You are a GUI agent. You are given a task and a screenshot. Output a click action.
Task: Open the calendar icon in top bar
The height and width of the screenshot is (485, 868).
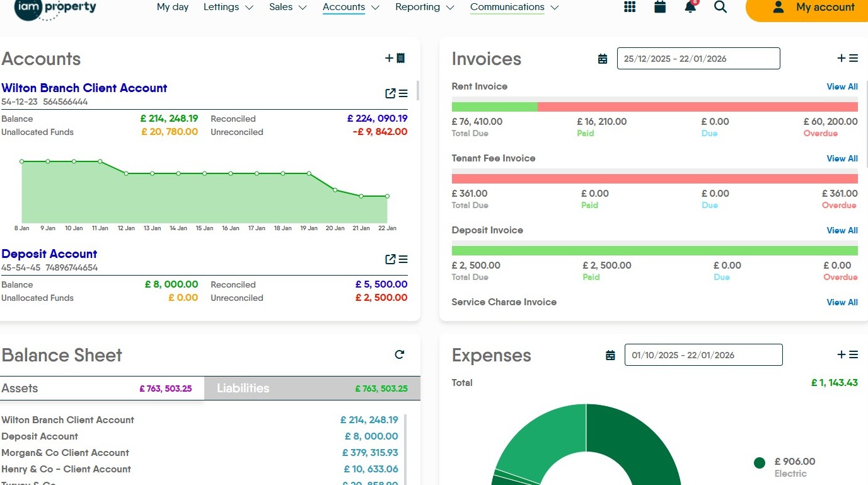[x=660, y=7]
